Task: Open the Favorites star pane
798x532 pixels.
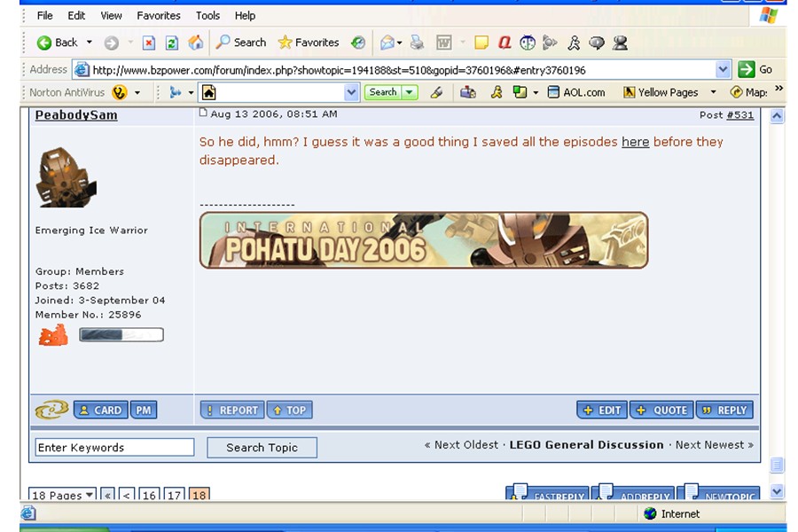Action: [309, 43]
